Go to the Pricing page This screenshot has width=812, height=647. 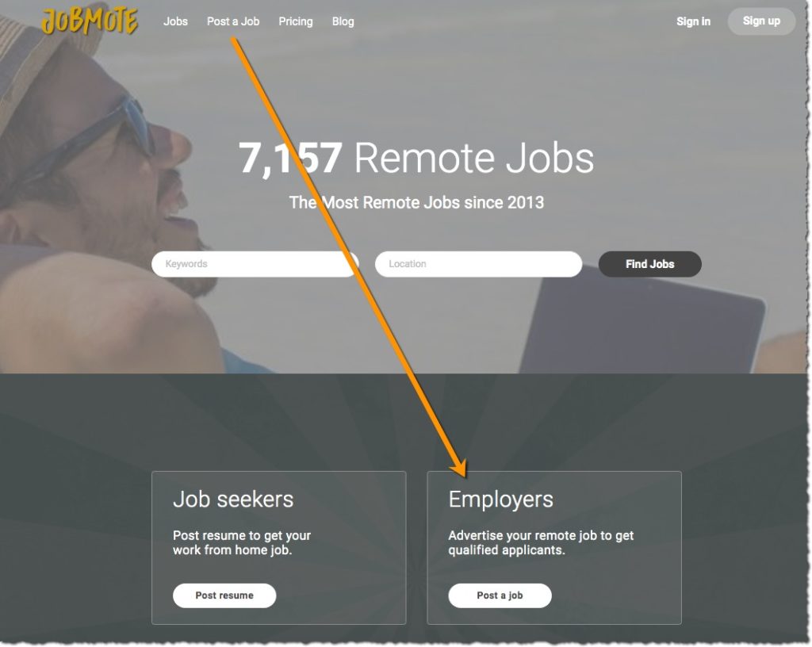click(x=296, y=21)
